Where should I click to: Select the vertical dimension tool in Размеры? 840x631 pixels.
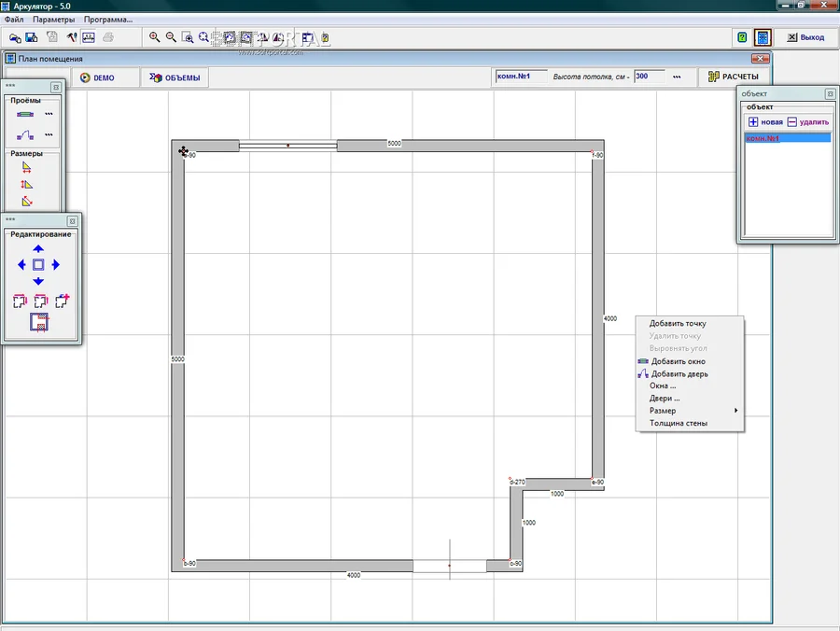point(26,184)
